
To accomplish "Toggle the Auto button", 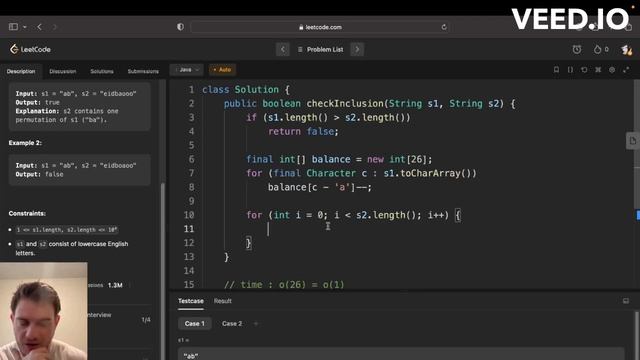I will coord(222,70).
